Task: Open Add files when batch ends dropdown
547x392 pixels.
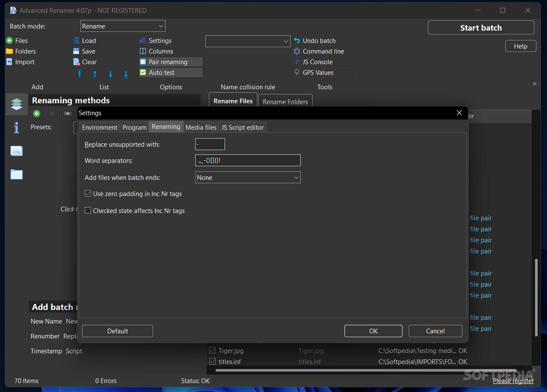Action: tap(248, 178)
